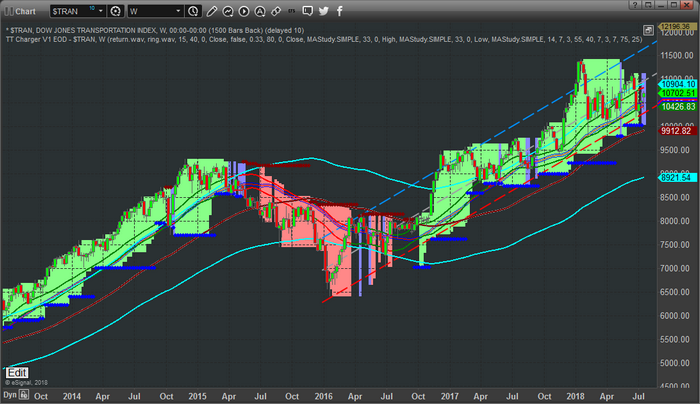Click the $TRAN Dow Jones Transportation title line
This screenshot has height=404, width=700.
tap(155, 30)
